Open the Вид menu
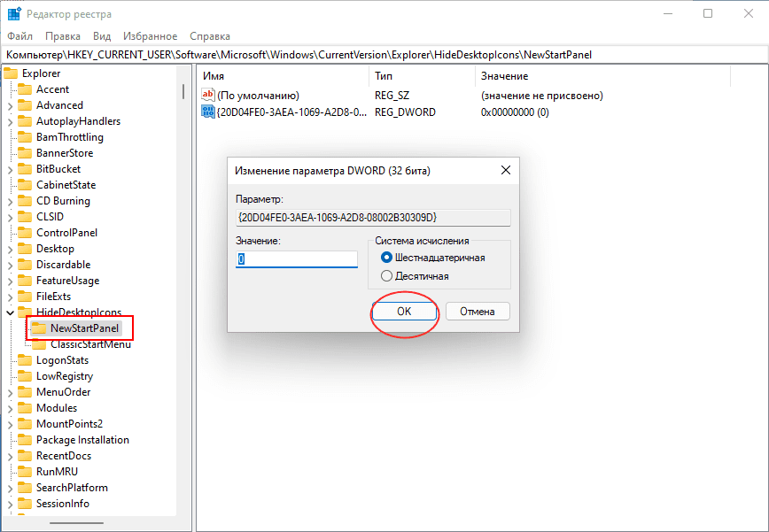769x532 pixels. point(102,36)
